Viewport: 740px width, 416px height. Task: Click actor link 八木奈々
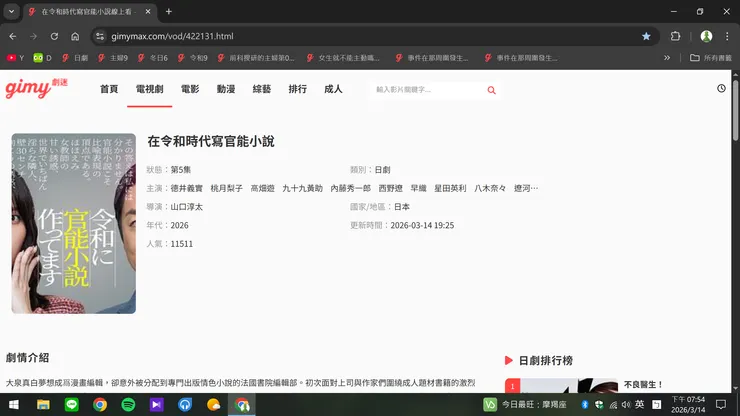[x=490, y=188]
